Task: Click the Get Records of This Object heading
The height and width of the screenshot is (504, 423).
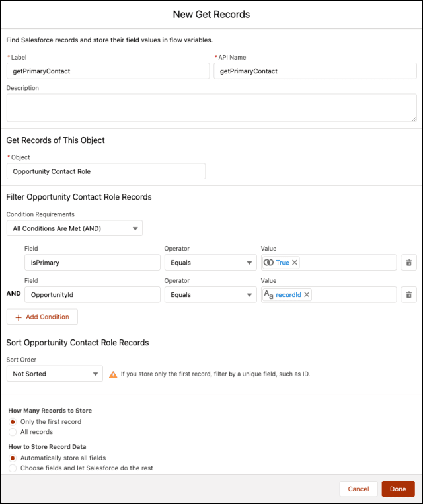Action: coord(56,140)
